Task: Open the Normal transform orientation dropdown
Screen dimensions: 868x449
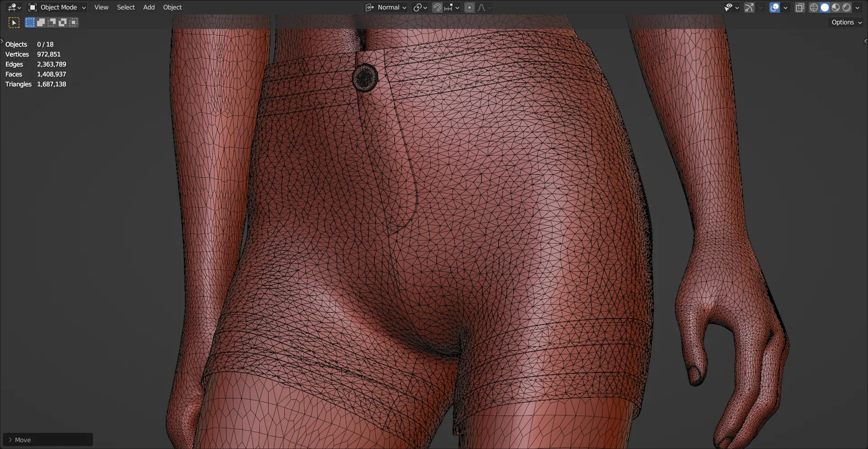Action: 386,7
